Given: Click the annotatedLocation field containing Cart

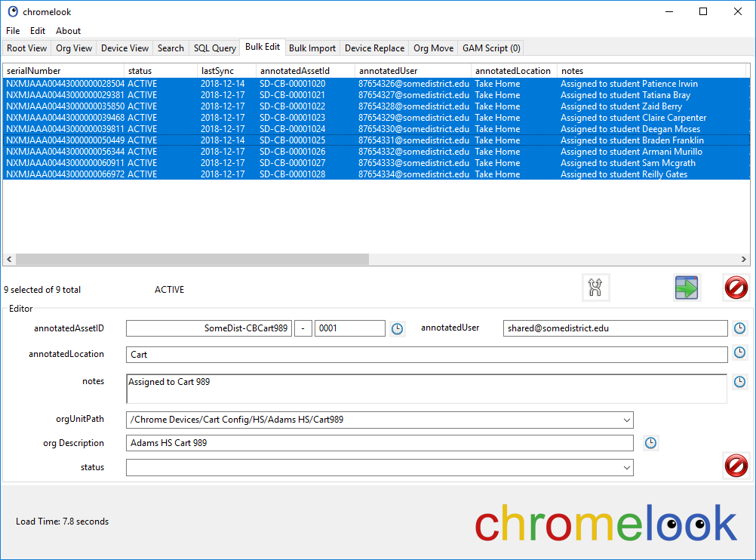Looking at the screenshot, I should 427,355.
